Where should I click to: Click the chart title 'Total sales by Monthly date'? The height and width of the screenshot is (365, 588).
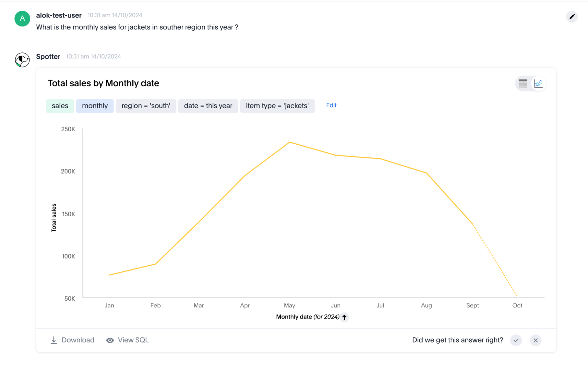point(104,83)
